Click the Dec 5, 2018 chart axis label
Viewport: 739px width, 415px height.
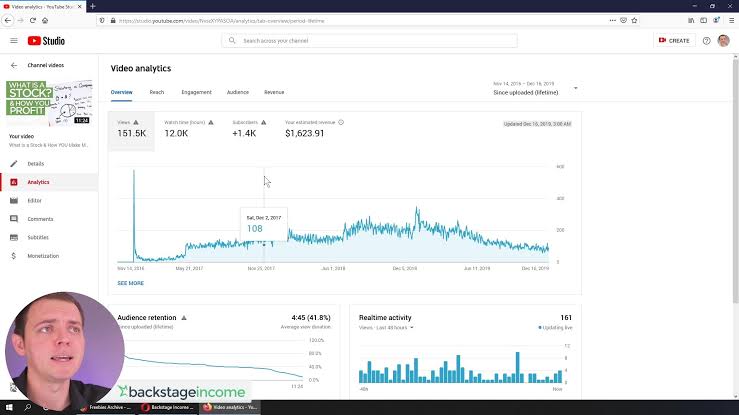pos(405,269)
